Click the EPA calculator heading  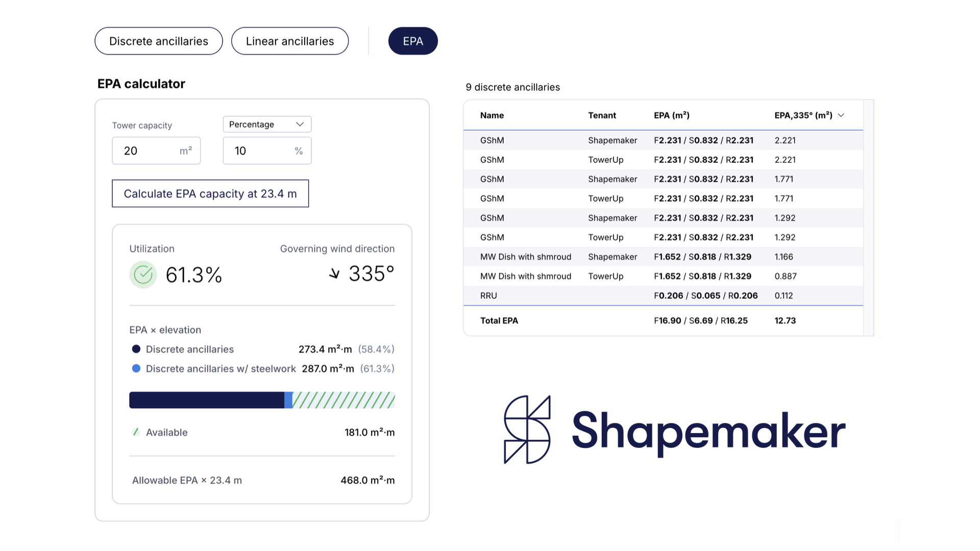pos(141,84)
